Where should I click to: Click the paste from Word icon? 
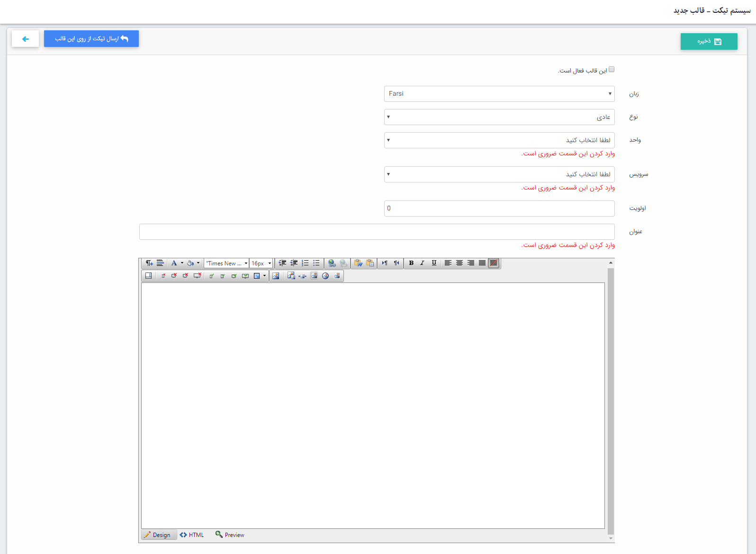point(358,263)
